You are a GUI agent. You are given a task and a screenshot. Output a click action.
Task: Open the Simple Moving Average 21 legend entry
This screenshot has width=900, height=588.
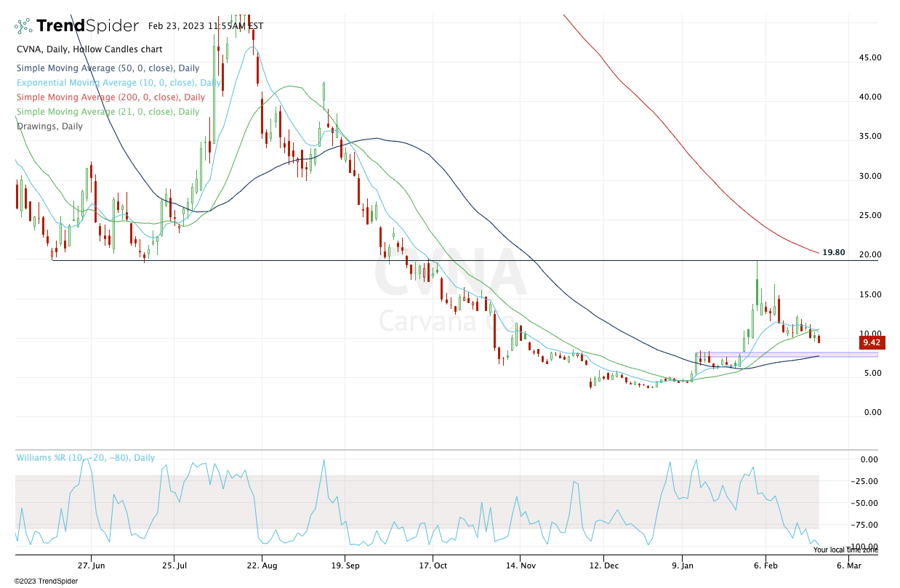[x=108, y=112]
